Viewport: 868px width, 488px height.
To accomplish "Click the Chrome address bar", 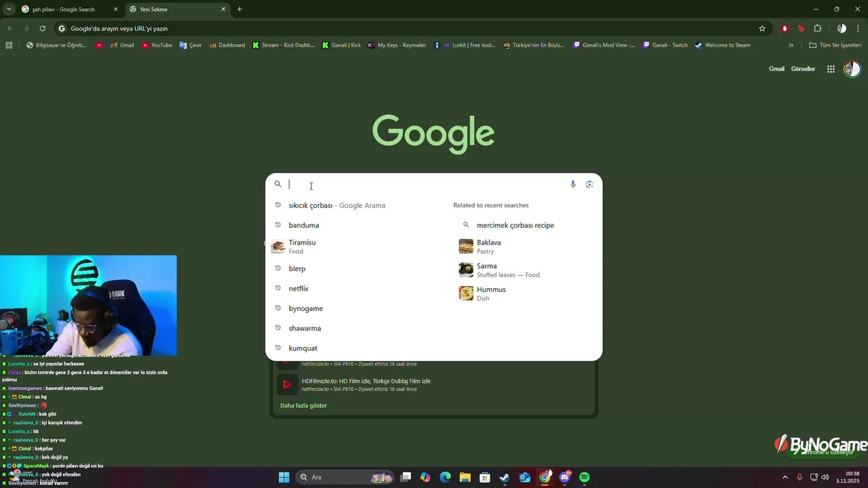I will pos(407,28).
